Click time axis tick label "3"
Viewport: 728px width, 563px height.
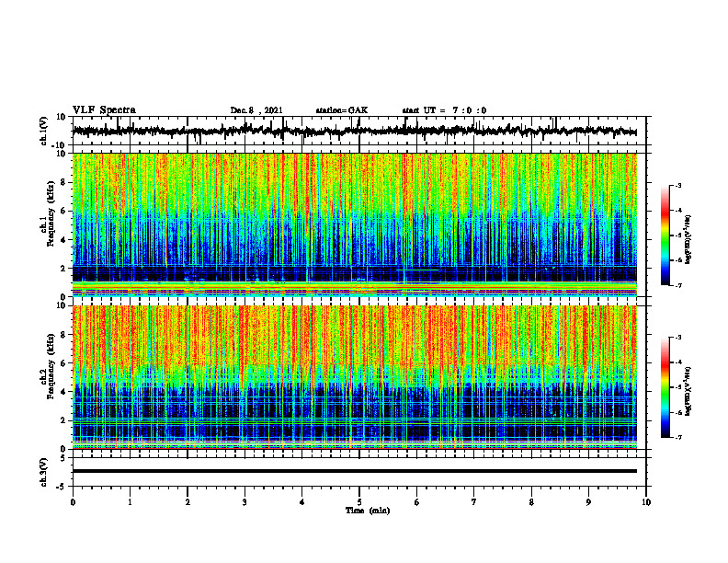pyautogui.click(x=245, y=502)
